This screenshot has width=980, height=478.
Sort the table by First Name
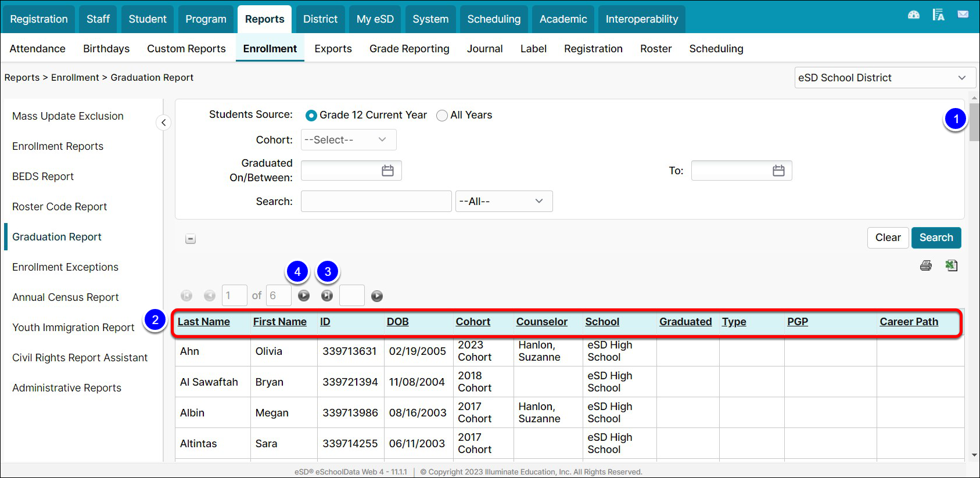(x=280, y=322)
